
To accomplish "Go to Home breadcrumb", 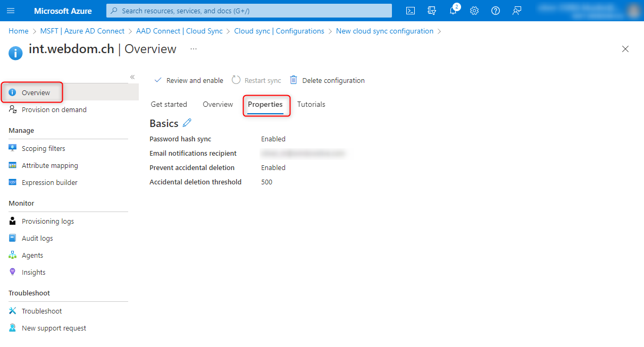I will pos(19,31).
